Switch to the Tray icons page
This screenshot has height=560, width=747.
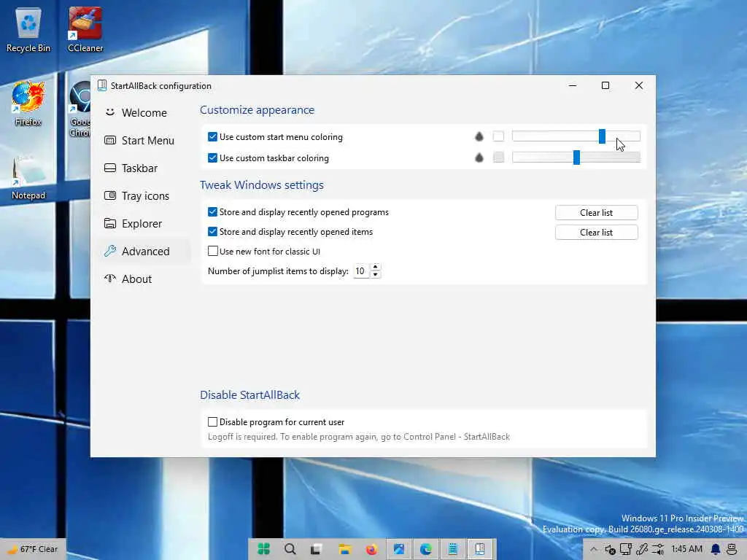tap(144, 195)
